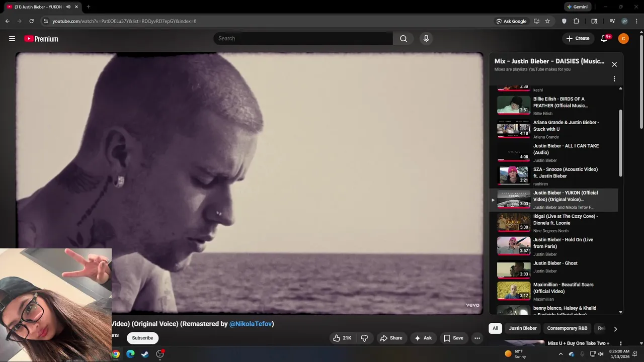Start voice search with microphone icon
Image resolution: width=644 pixels, height=362 pixels.
pos(426,39)
